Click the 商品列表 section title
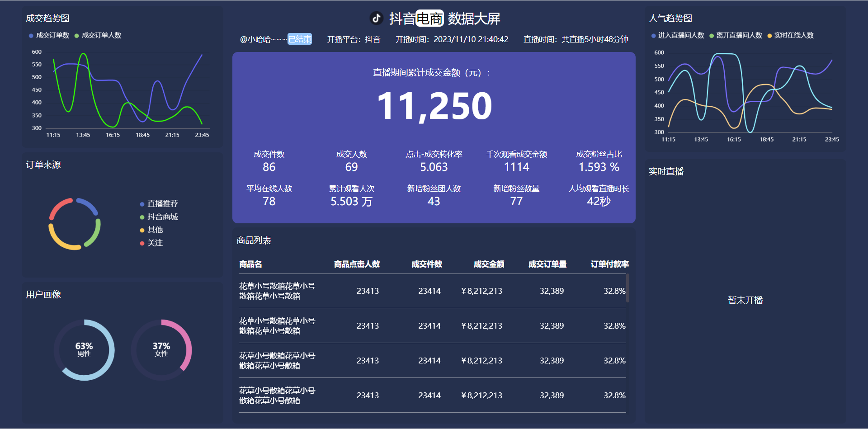This screenshot has width=868, height=429. point(254,240)
